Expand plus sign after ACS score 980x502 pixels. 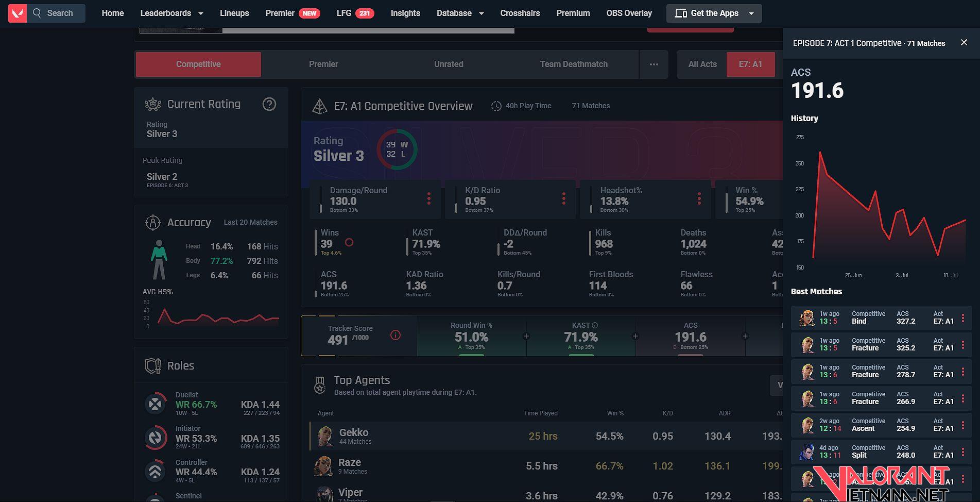pos(745,336)
